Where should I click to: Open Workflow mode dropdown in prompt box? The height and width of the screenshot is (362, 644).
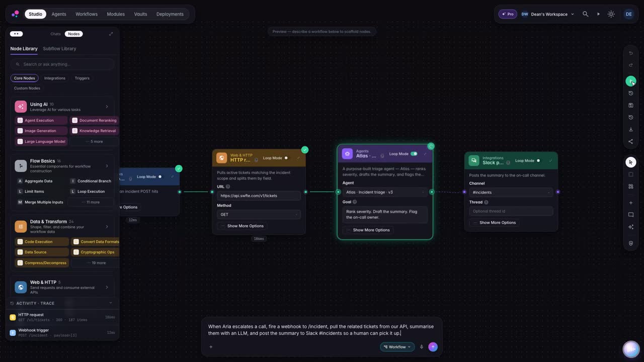[397, 347]
